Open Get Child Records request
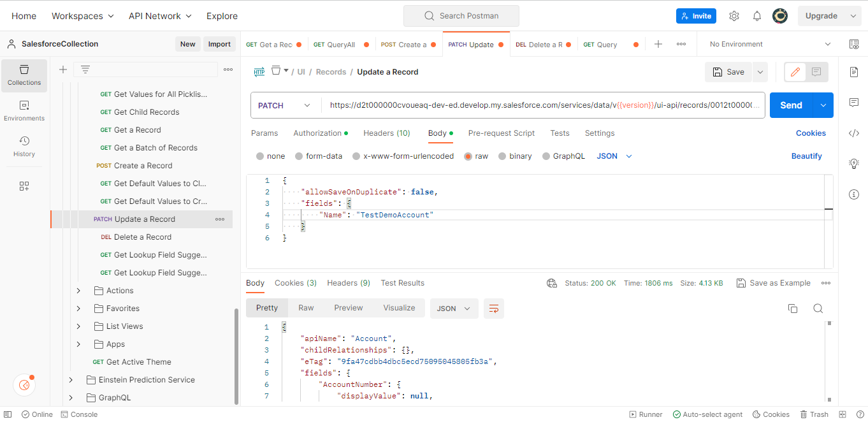The height and width of the screenshot is (422, 868). [x=147, y=112]
